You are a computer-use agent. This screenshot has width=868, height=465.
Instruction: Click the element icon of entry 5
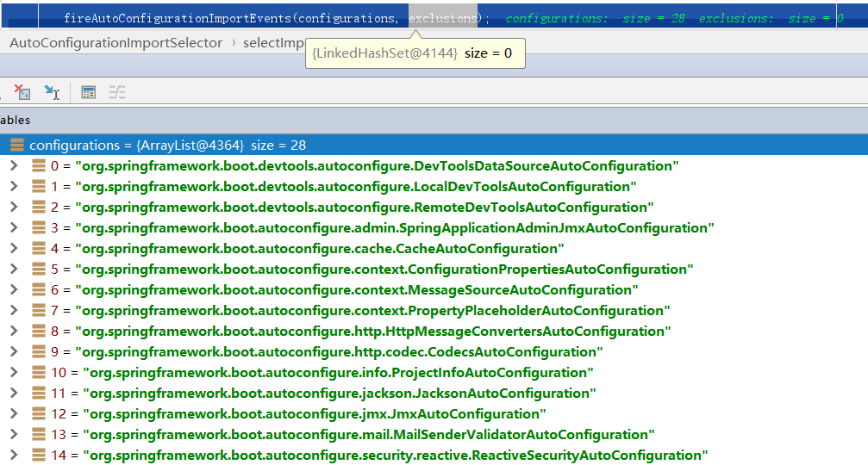point(39,269)
